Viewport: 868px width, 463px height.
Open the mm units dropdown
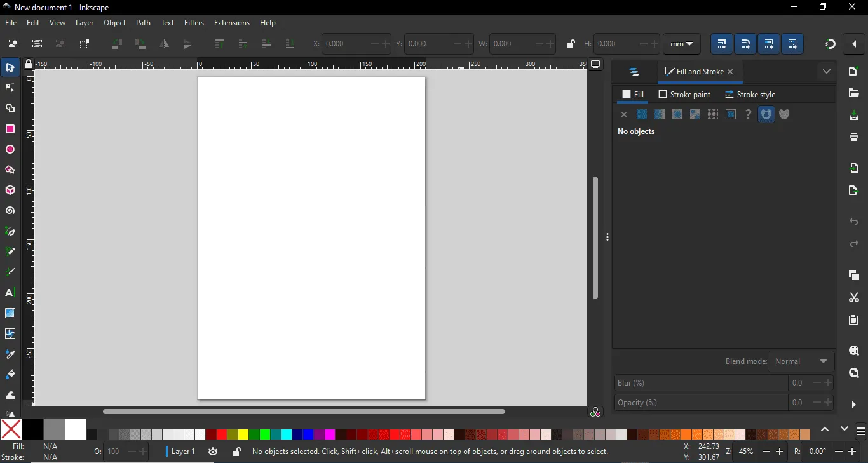point(681,44)
